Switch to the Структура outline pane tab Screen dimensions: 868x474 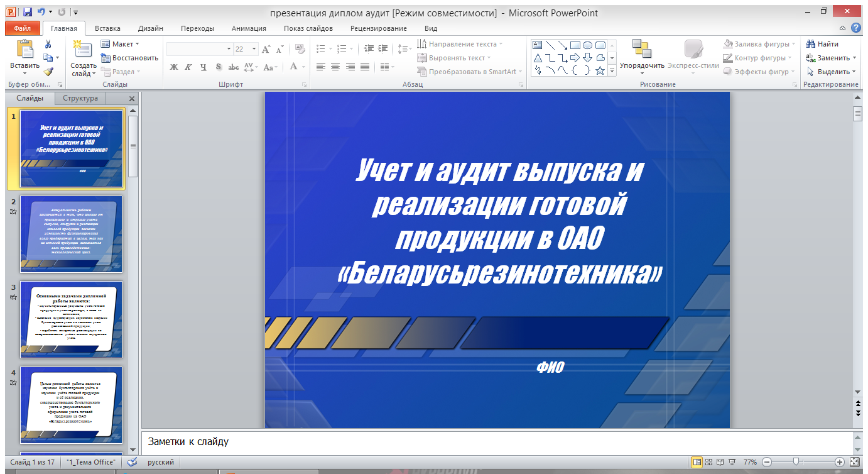click(80, 99)
